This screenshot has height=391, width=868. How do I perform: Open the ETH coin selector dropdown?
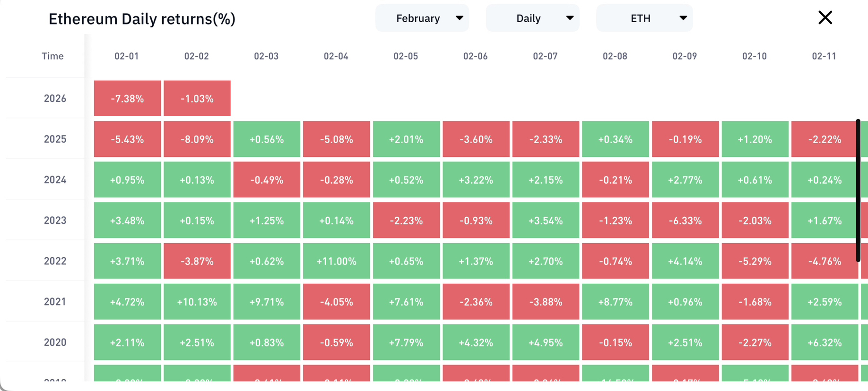644,18
